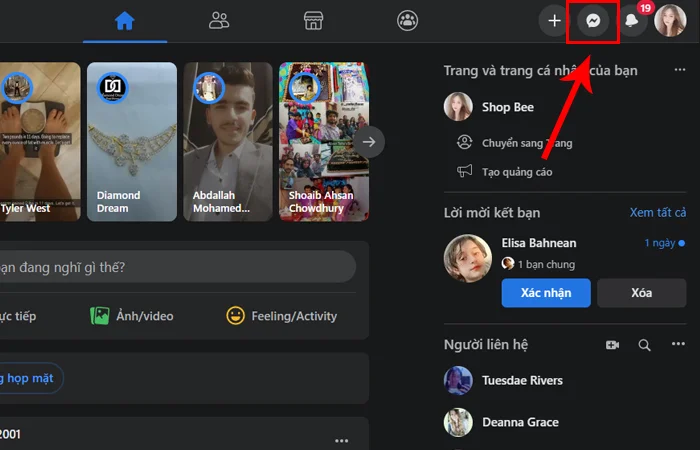Viewport: 700px width, 450px height.
Task: Open Elisa Bahnean's profile name
Action: [539, 243]
